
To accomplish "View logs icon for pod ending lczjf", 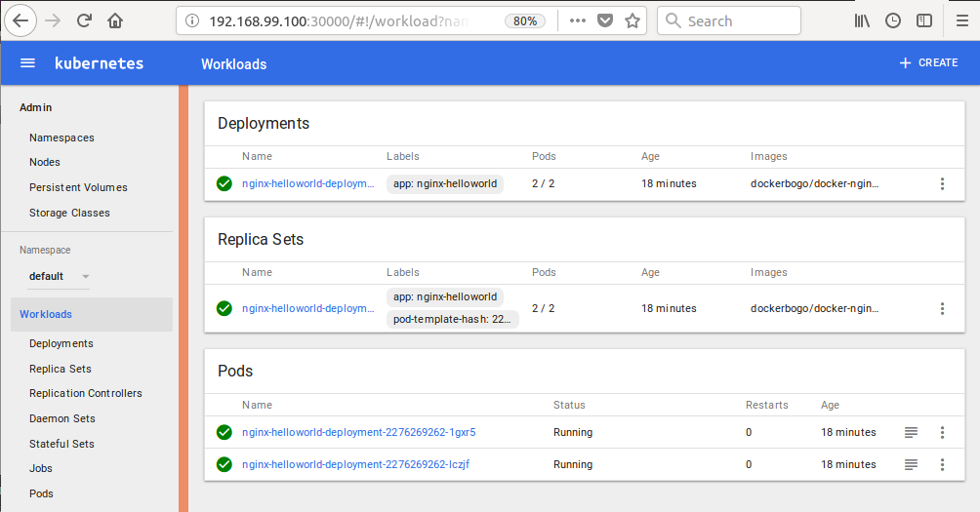I will click(x=912, y=464).
